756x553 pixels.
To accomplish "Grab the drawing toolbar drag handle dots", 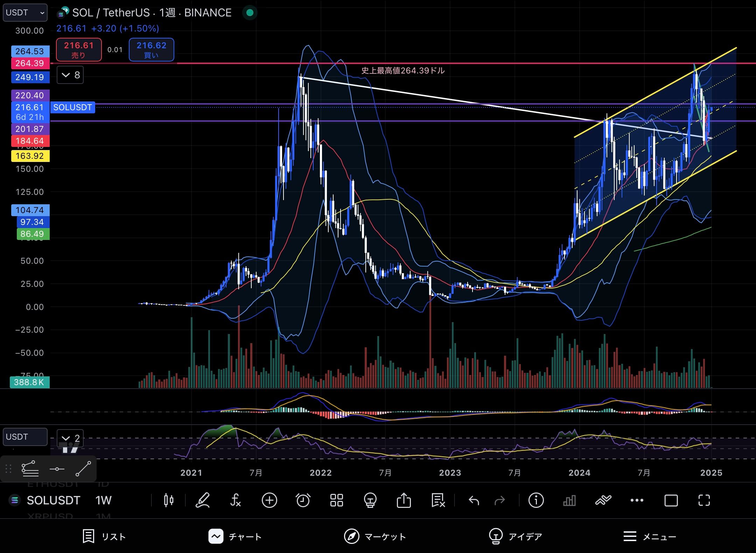I will click(8, 469).
